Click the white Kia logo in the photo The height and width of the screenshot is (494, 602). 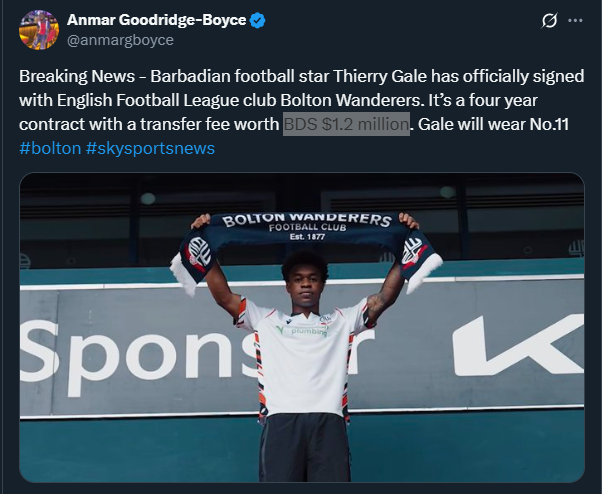click(x=518, y=345)
